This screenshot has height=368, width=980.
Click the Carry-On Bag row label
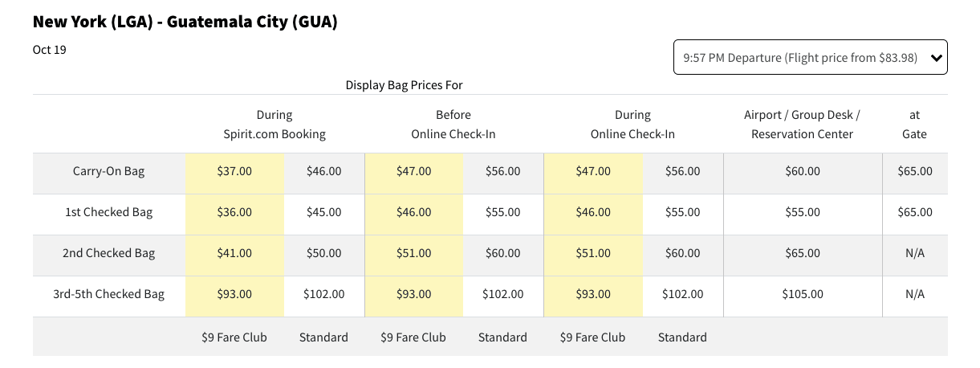click(x=108, y=171)
